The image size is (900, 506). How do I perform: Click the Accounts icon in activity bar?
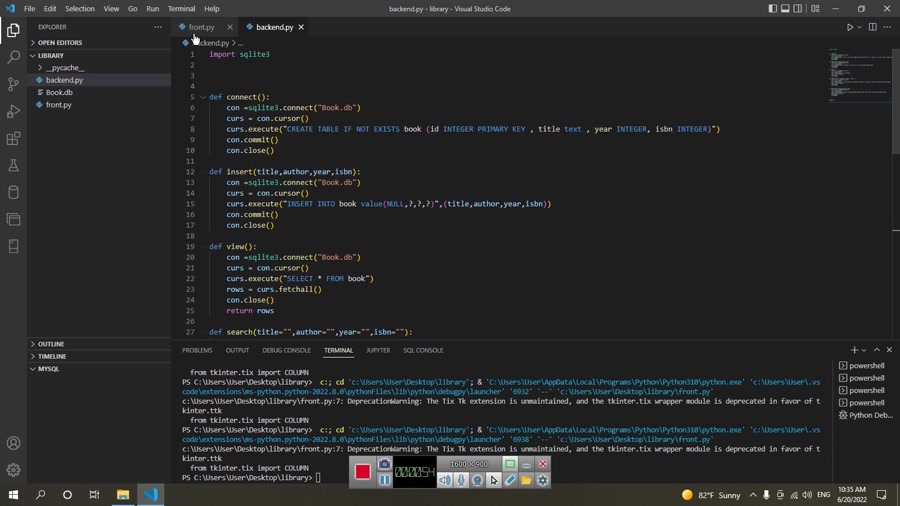(13, 443)
